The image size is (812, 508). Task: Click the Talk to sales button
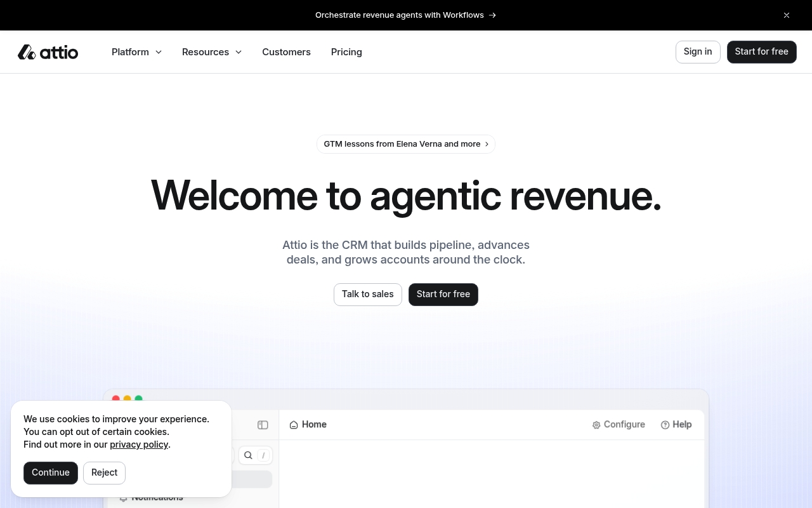pos(368,295)
